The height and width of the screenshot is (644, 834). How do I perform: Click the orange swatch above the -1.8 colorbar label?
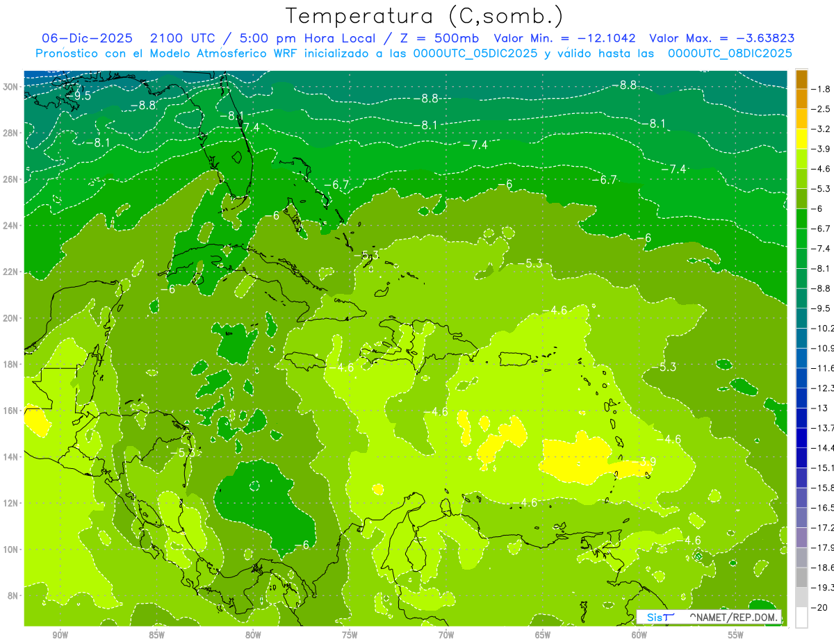(x=801, y=79)
